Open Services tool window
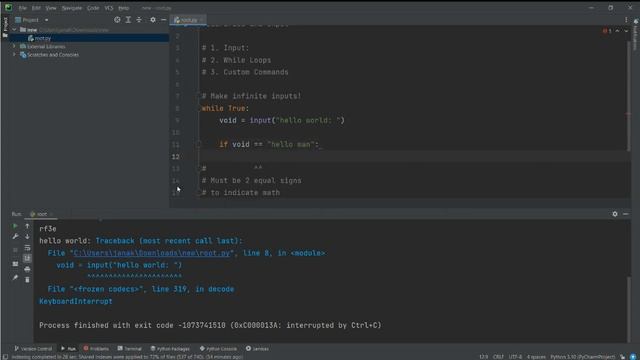 pyautogui.click(x=257, y=349)
